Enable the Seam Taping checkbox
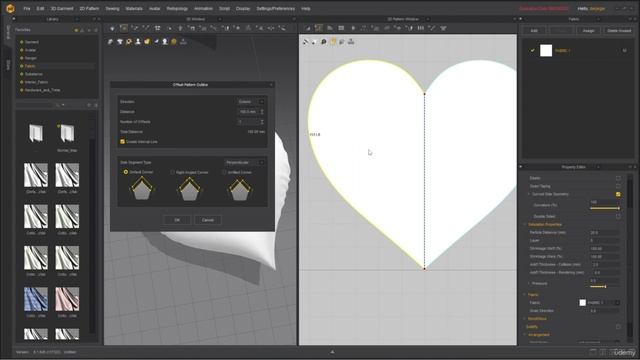Screen dimensions: 640x360 pyautogui.click(x=618, y=186)
